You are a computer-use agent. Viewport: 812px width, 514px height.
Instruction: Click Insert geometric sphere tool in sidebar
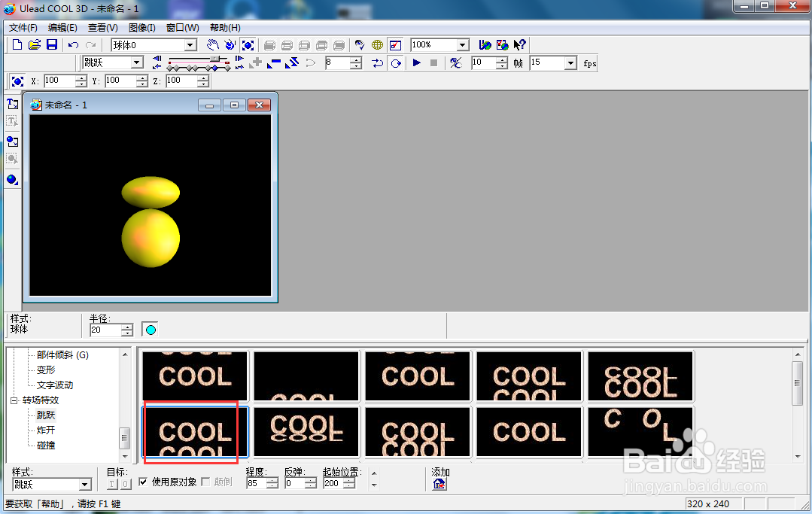[x=12, y=180]
